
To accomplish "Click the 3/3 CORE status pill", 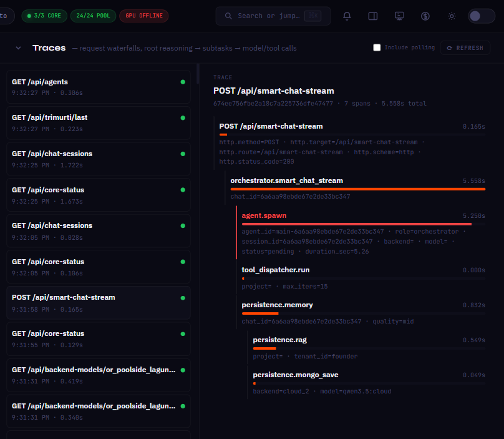I will pyautogui.click(x=44, y=16).
